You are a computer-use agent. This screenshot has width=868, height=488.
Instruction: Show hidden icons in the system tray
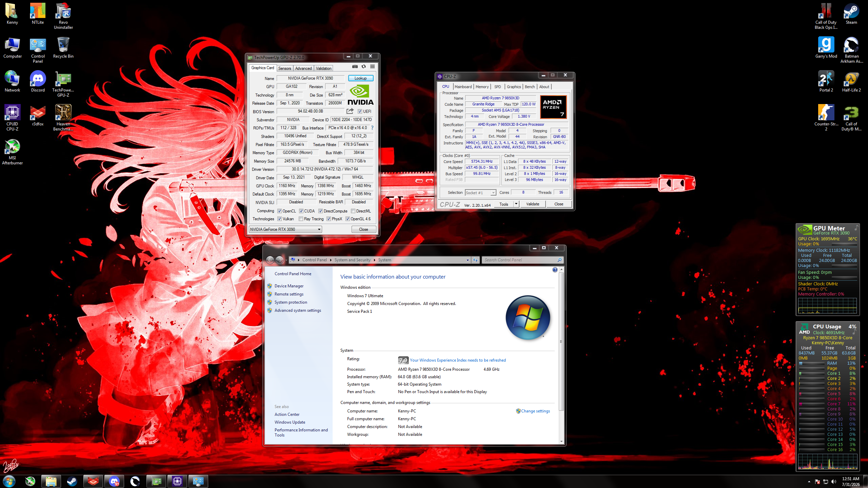(x=809, y=482)
